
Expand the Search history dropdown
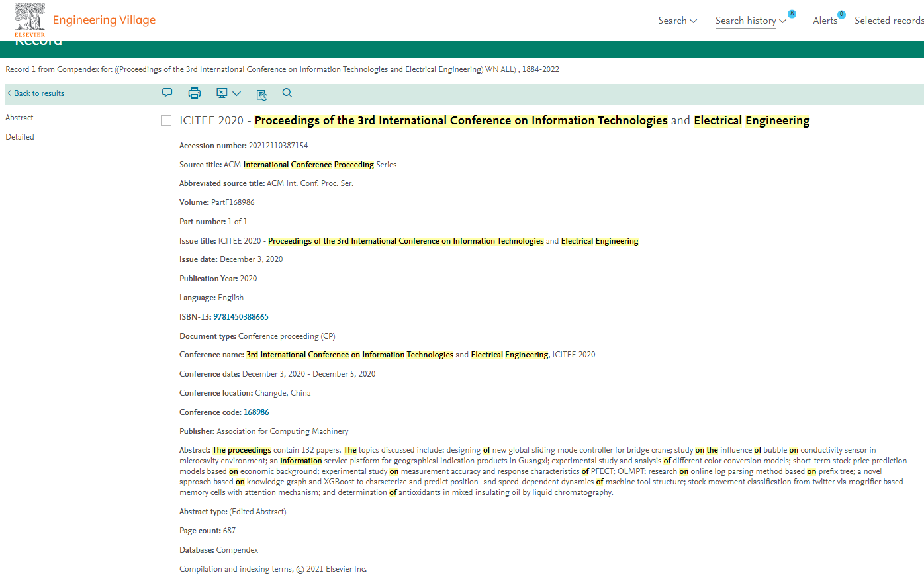click(751, 21)
